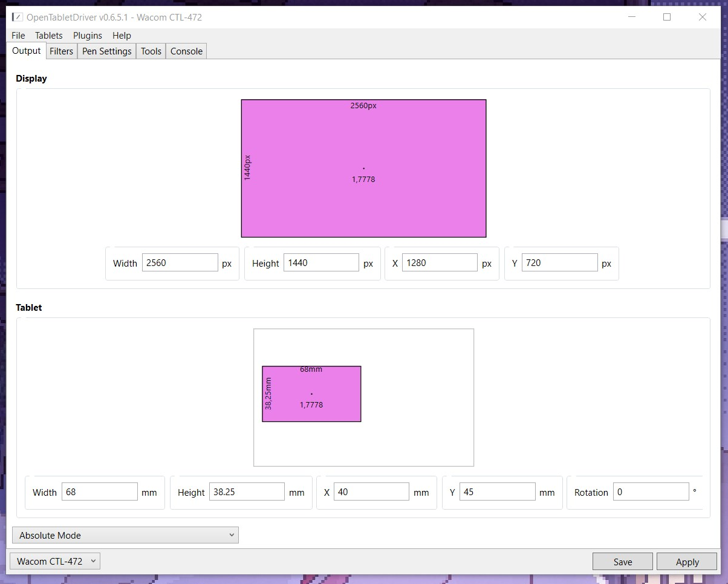Focus the Display Height field
The width and height of the screenshot is (728, 584).
click(321, 263)
